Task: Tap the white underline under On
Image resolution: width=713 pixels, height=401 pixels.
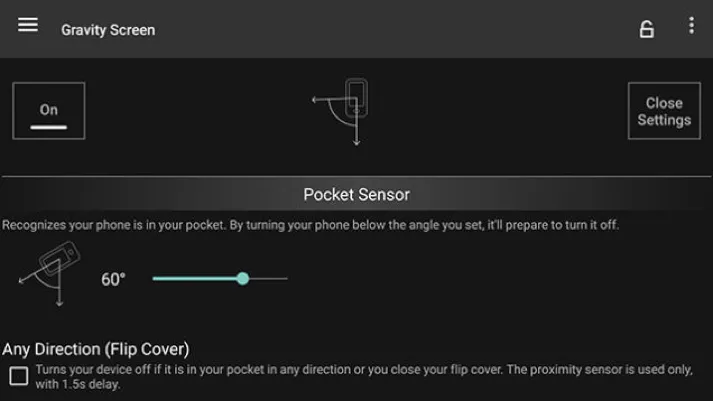Action: pos(49,127)
